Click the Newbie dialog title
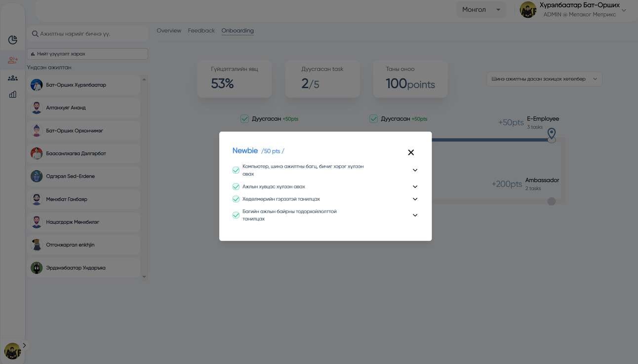This screenshot has height=364, width=638. pos(245,151)
